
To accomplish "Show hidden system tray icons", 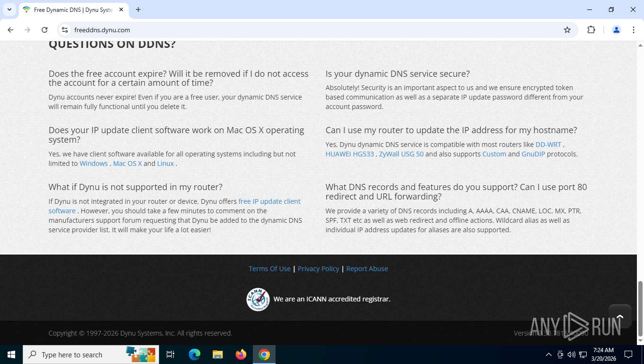I will point(549,355).
